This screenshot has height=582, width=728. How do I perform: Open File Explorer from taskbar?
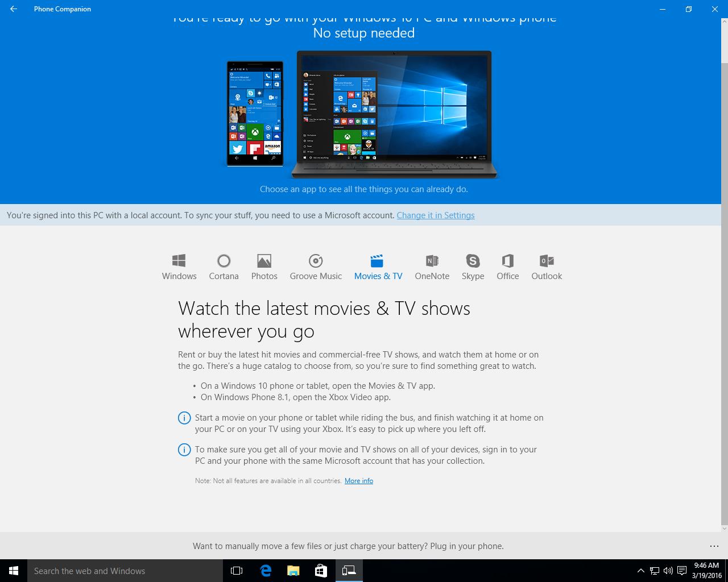pos(293,571)
